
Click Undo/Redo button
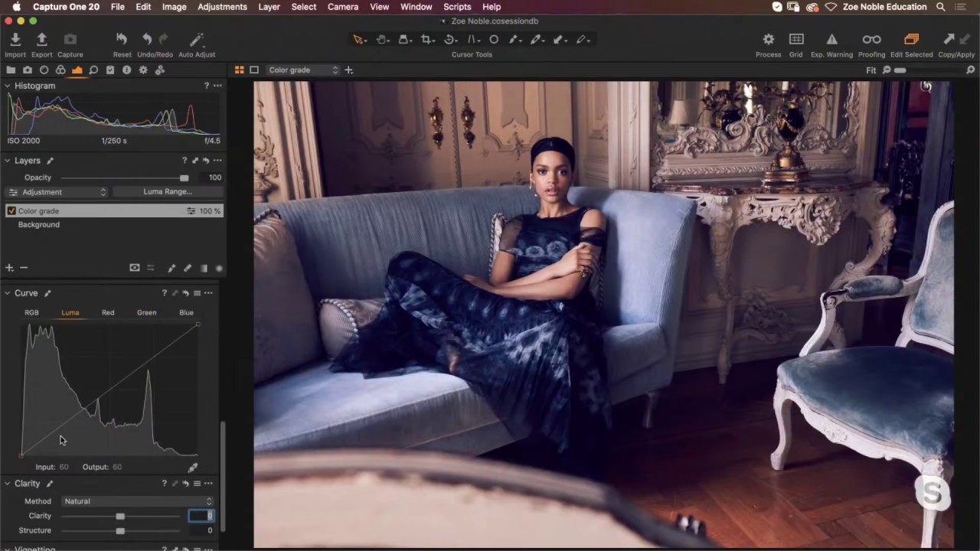coord(155,43)
